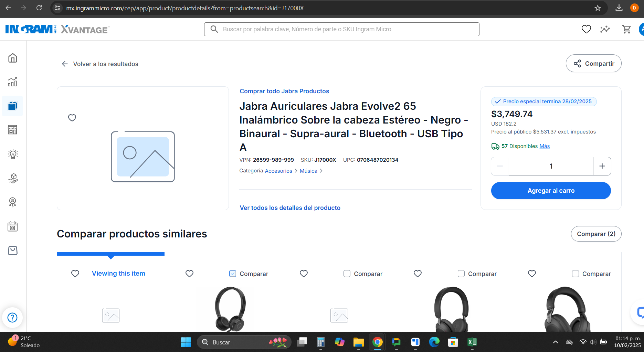Expand the chevron after Música category

(321, 171)
